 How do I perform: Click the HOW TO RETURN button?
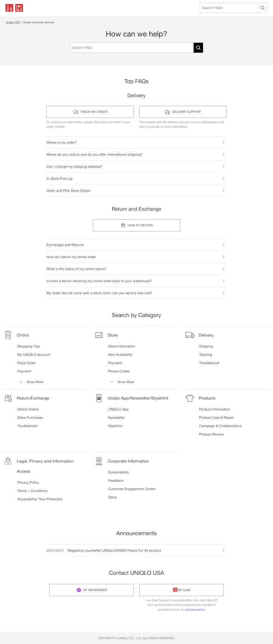pyautogui.click(x=136, y=225)
